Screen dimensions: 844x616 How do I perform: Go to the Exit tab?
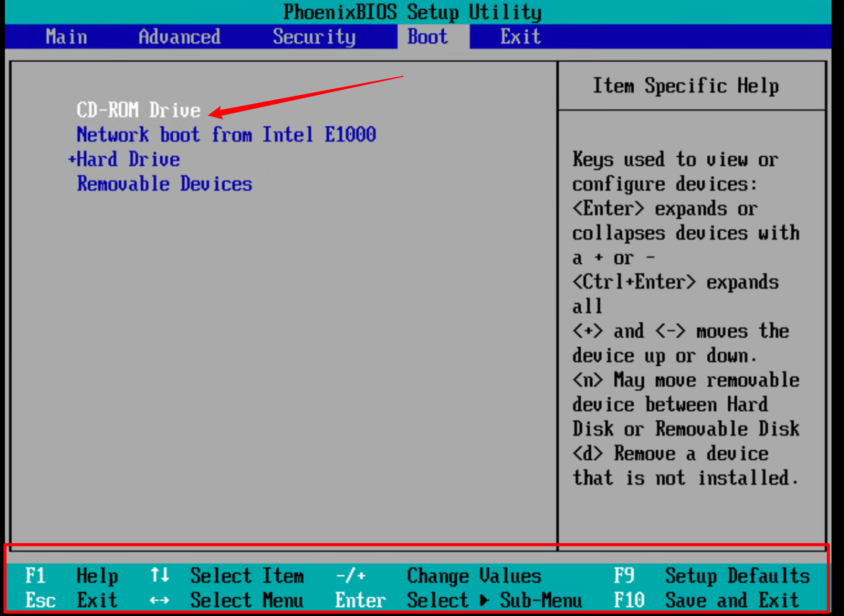(x=520, y=37)
